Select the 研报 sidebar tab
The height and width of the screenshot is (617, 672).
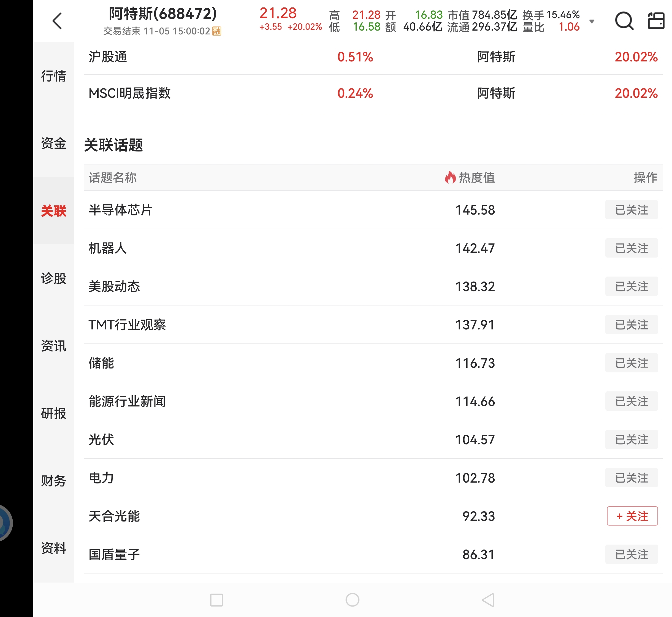54,413
